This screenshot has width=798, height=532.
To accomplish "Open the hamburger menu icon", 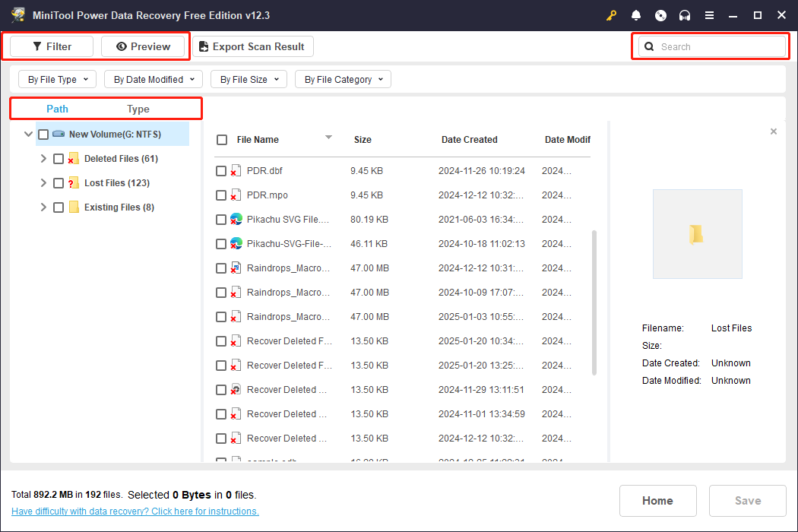I will point(709,15).
